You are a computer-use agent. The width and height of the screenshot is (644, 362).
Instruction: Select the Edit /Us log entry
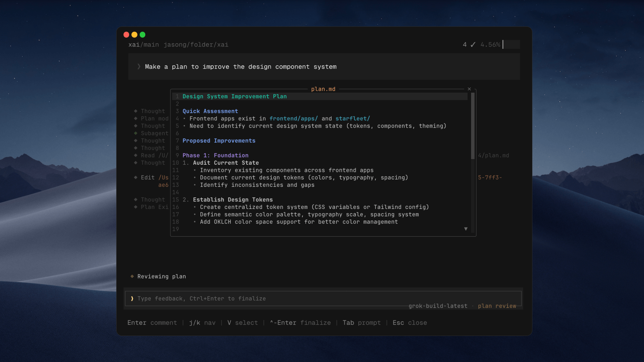151,178
